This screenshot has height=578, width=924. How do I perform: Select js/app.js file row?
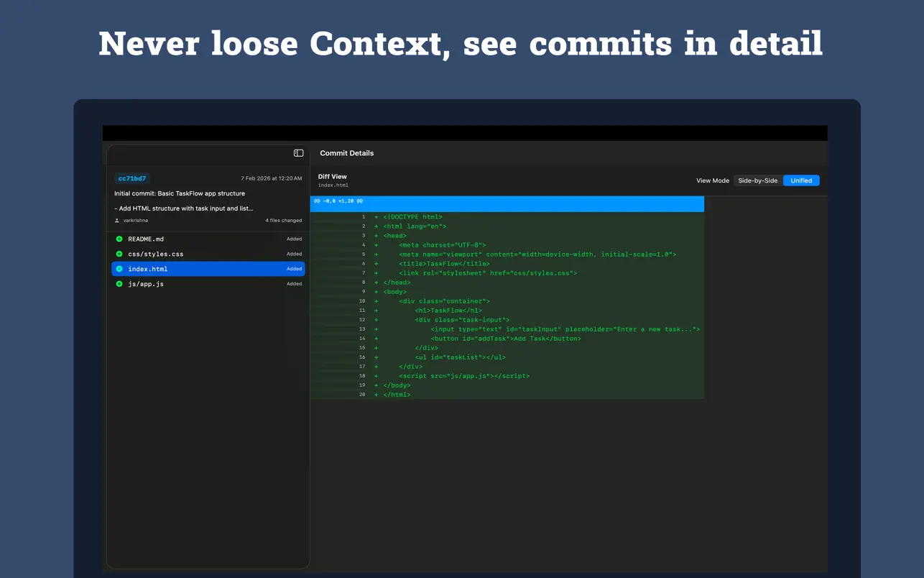click(x=208, y=284)
